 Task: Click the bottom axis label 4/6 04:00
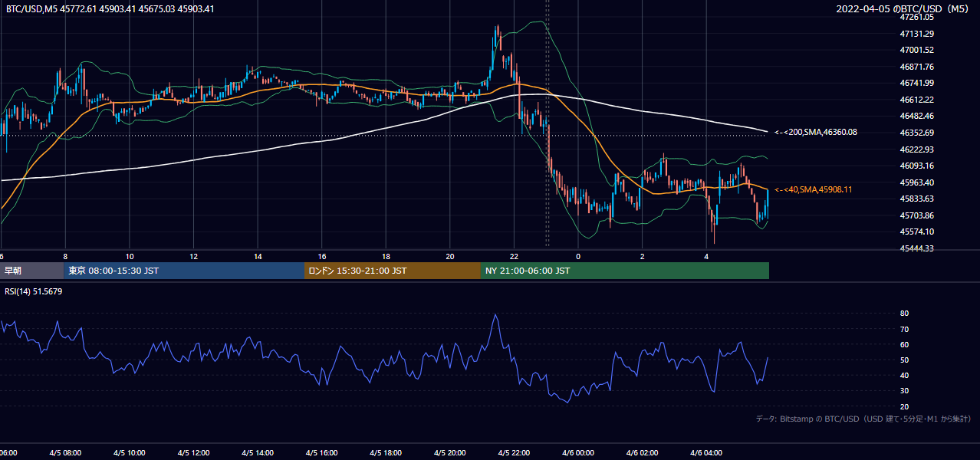click(706, 453)
